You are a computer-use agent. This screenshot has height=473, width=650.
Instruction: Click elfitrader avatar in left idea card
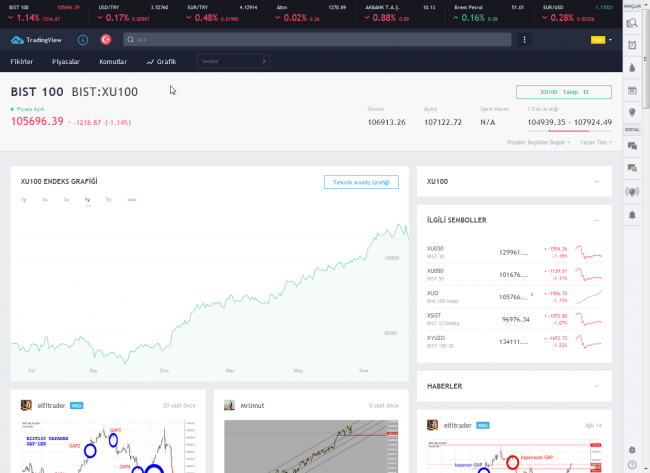26,405
